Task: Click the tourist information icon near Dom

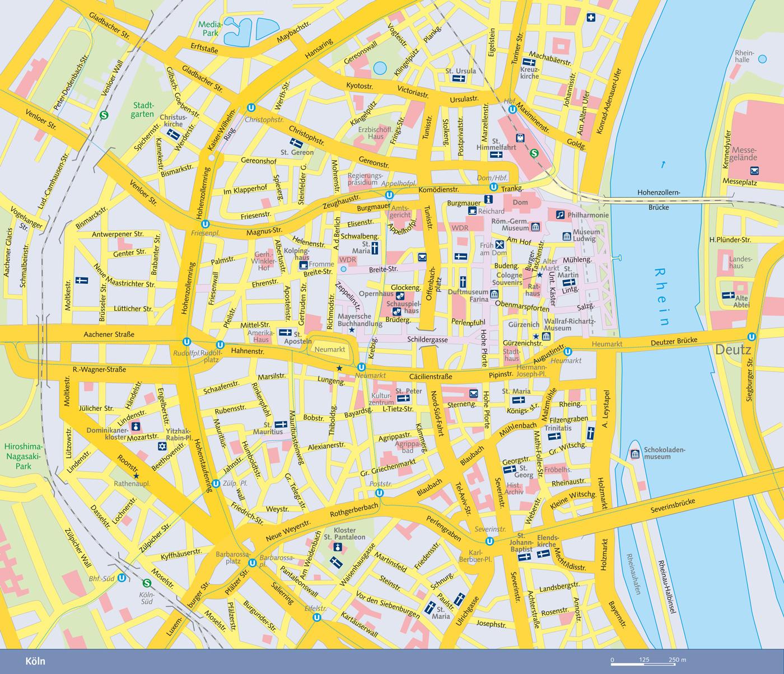Action: (x=488, y=199)
